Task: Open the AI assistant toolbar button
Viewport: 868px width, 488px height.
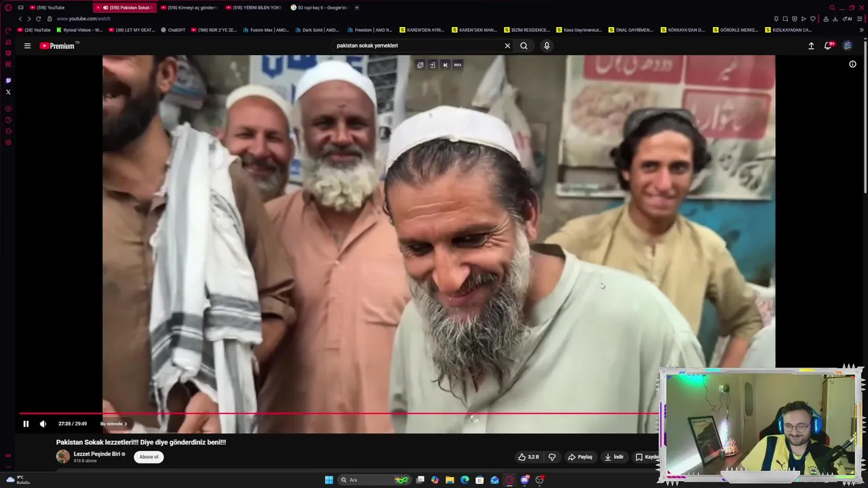Action: tap(847, 19)
